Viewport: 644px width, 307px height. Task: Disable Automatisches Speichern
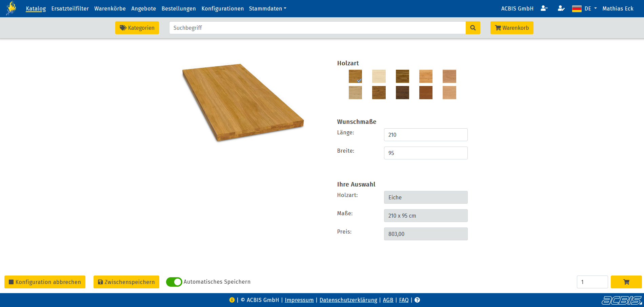point(174,282)
